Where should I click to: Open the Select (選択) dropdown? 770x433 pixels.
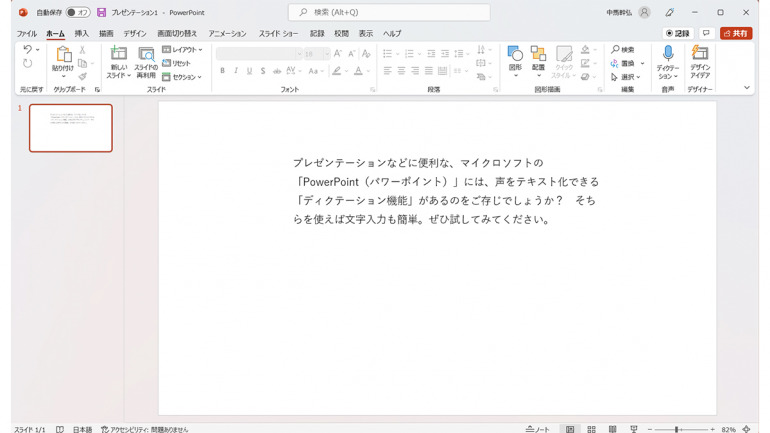[x=626, y=77]
